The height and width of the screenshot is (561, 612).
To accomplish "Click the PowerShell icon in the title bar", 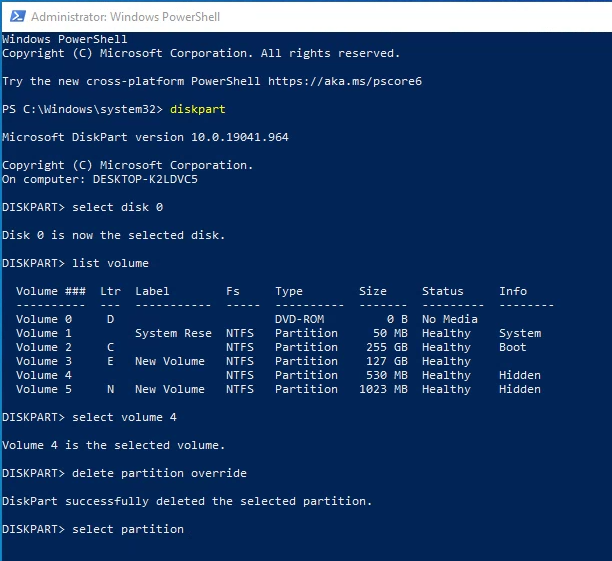I will point(15,18).
